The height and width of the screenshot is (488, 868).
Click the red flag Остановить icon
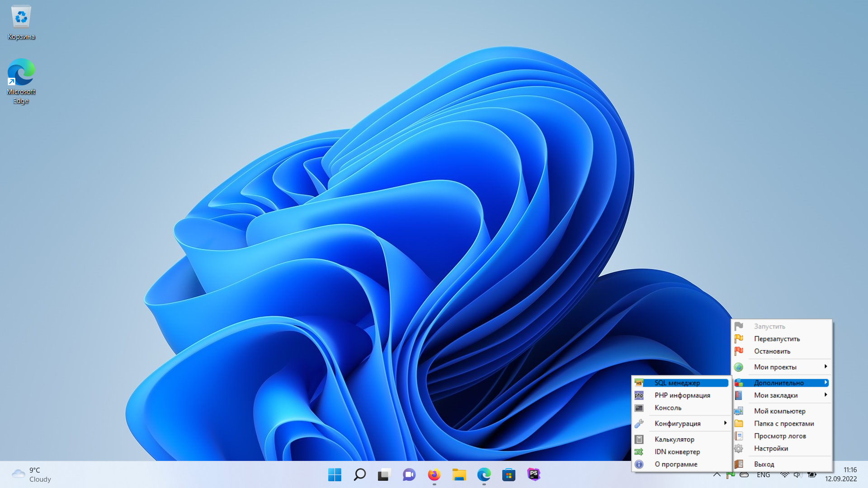coord(739,351)
